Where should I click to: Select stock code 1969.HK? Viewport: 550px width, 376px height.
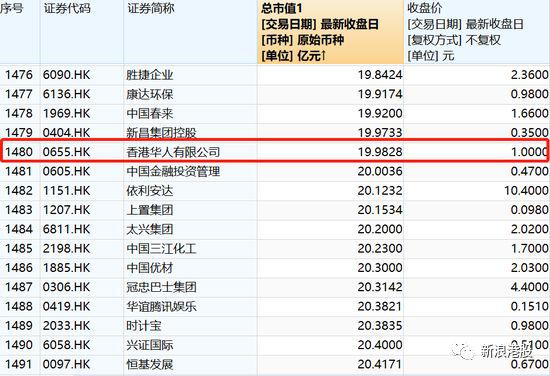[x=67, y=113]
